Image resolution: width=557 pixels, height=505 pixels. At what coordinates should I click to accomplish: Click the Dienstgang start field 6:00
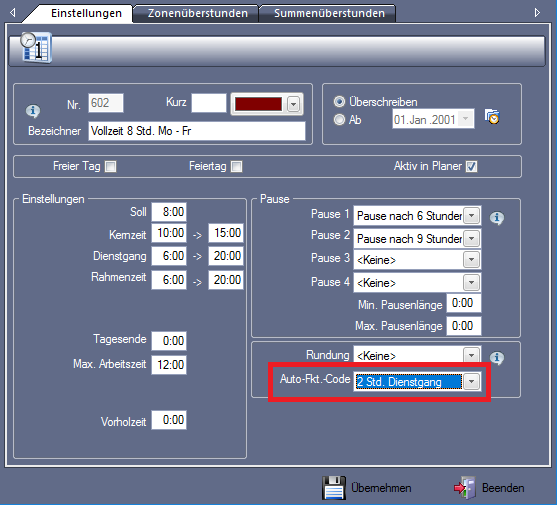point(169,256)
